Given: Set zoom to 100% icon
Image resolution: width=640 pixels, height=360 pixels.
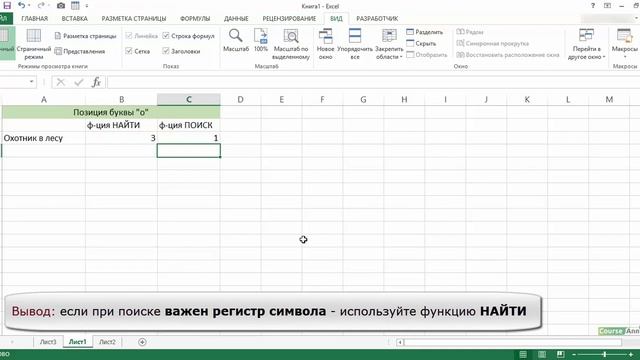Looking at the screenshot, I should click(x=261, y=40).
